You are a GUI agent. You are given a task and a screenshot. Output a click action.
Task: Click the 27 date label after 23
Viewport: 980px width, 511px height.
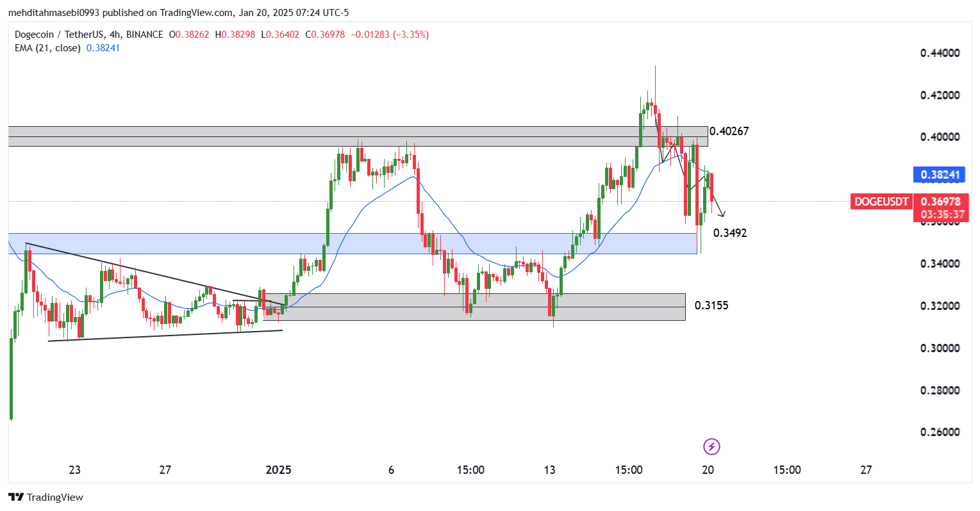pyautogui.click(x=165, y=470)
